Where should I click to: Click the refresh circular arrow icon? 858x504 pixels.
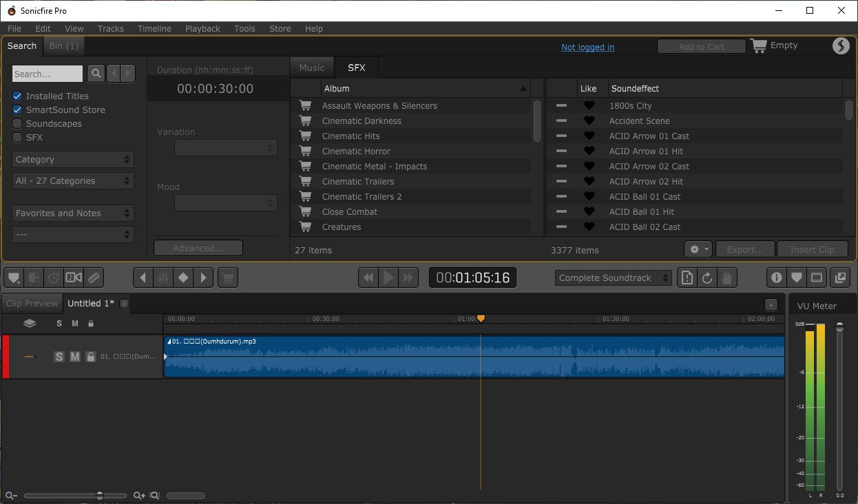tap(707, 277)
